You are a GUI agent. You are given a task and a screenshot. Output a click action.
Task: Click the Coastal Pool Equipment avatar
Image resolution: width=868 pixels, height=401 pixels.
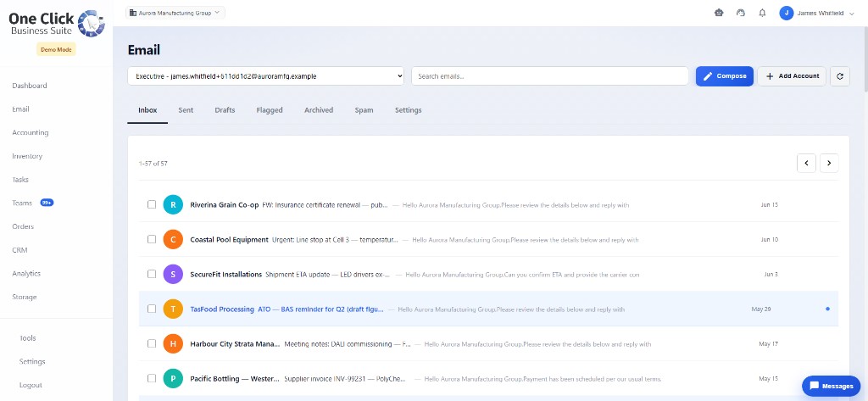173,239
